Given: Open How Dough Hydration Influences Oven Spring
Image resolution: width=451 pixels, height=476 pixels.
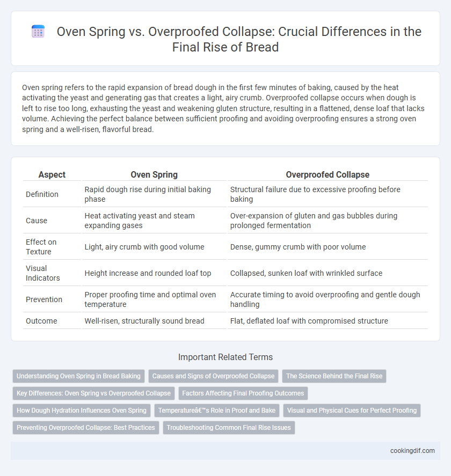Looking at the screenshot, I should [x=82, y=411].
